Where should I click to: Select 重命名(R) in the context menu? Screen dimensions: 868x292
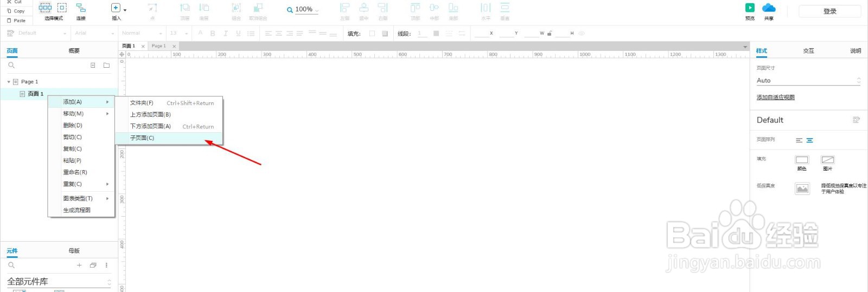coord(81,172)
